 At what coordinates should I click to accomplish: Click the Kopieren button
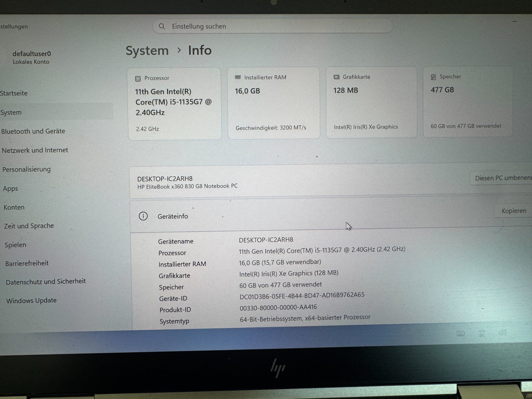click(x=514, y=211)
